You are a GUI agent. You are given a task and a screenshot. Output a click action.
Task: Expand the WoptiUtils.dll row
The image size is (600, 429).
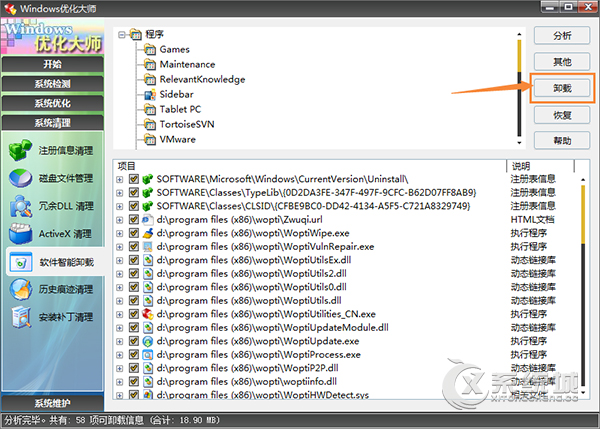[120, 301]
